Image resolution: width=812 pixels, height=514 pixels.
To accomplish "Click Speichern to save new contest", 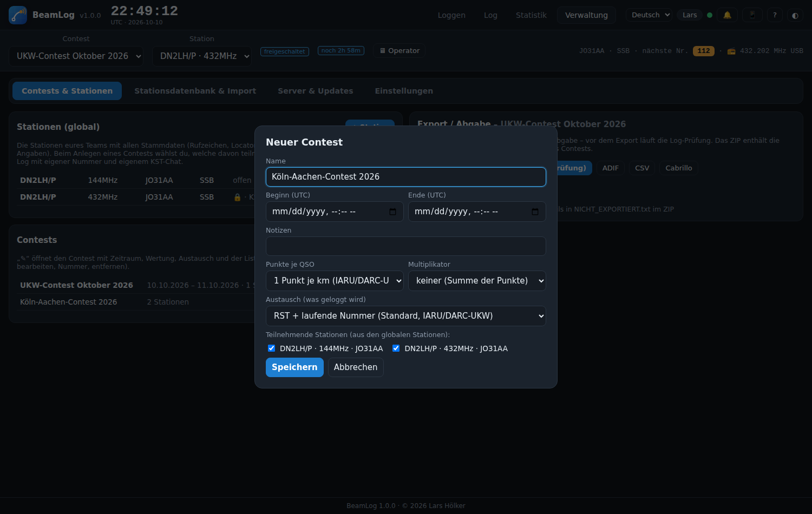I will coord(294,367).
